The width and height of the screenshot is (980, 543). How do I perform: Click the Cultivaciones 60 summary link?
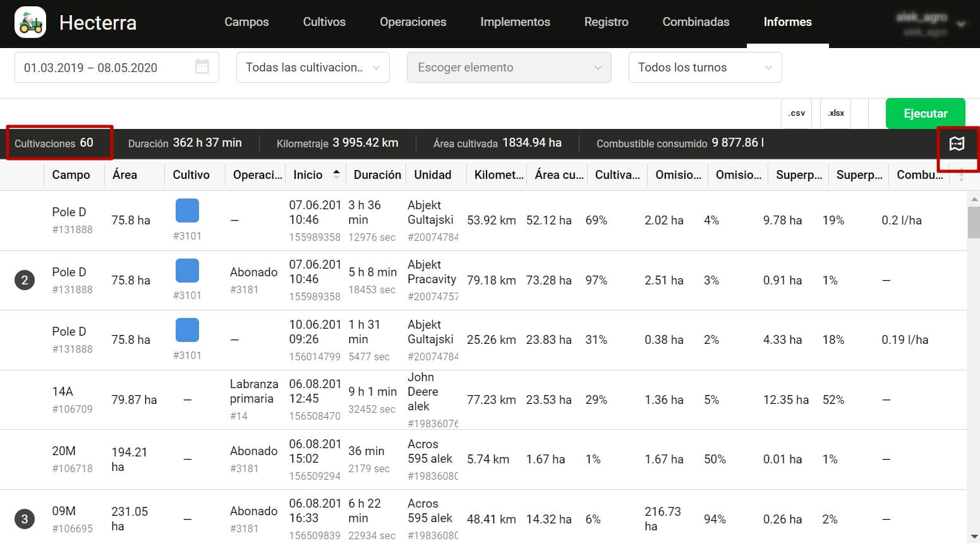[x=59, y=143]
